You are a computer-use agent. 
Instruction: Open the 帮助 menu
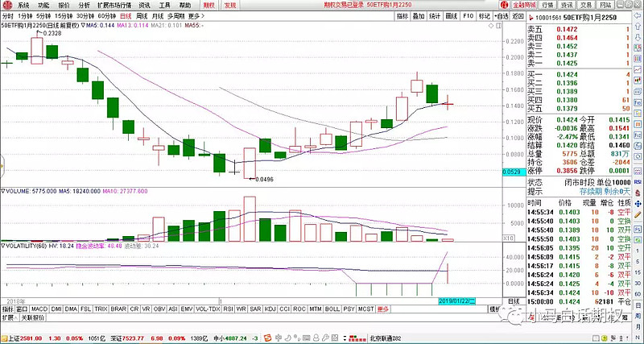(x=185, y=6)
